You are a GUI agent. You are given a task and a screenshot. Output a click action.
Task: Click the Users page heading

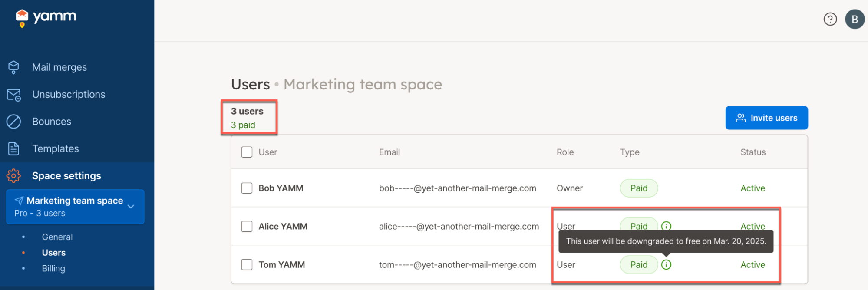click(251, 84)
